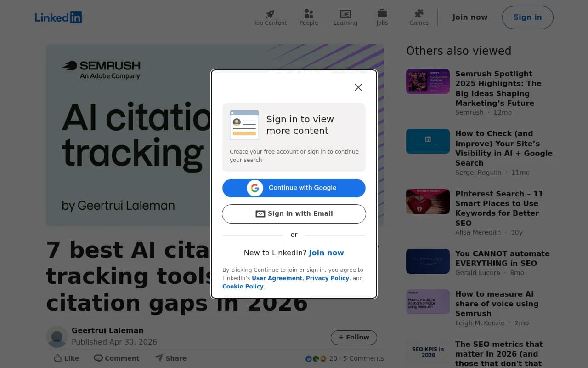Screen dimensions: 588x368
Task: Click the sign-in content illustration icon
Action: click(244, 125)
